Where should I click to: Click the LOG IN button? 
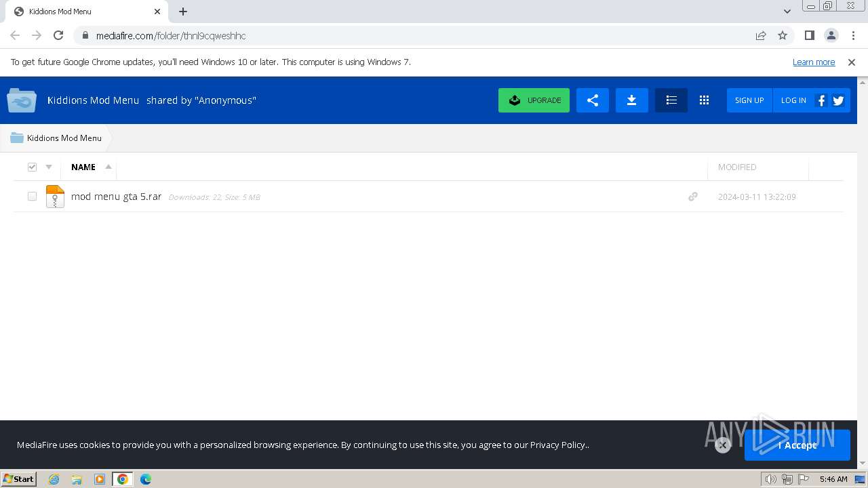pyautogui.click(x=793, y=100)
